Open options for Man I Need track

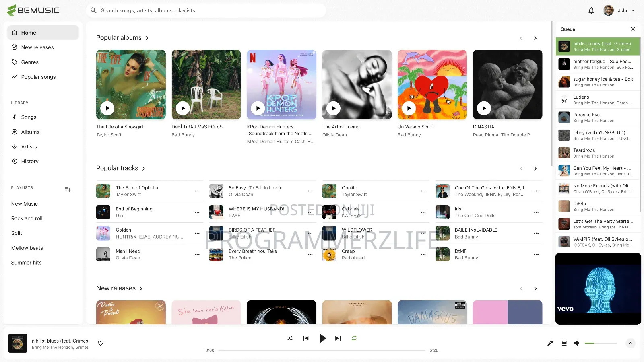tap(197, 255)
